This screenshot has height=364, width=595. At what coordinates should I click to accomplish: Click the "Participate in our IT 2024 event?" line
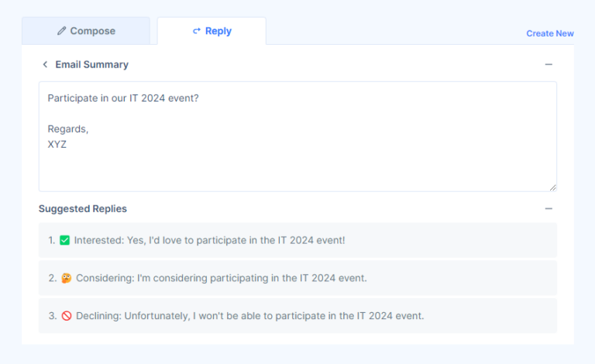[x=123, y=98]
